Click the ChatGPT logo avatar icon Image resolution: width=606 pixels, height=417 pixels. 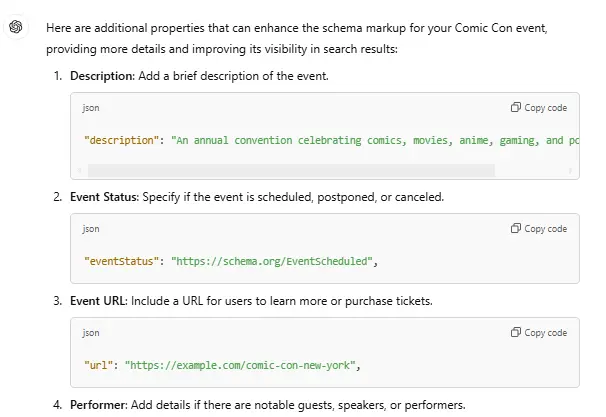17,27
